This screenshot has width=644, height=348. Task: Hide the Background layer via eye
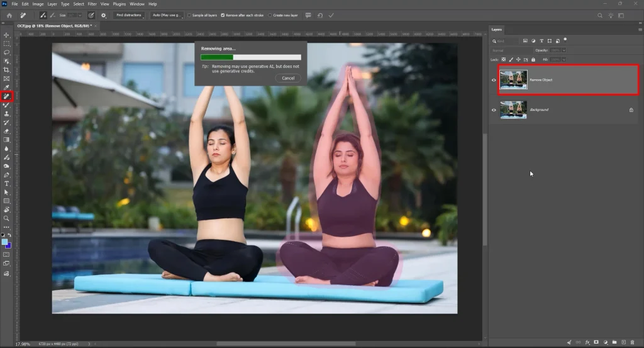pyautogui.click(x=494, y=110)
